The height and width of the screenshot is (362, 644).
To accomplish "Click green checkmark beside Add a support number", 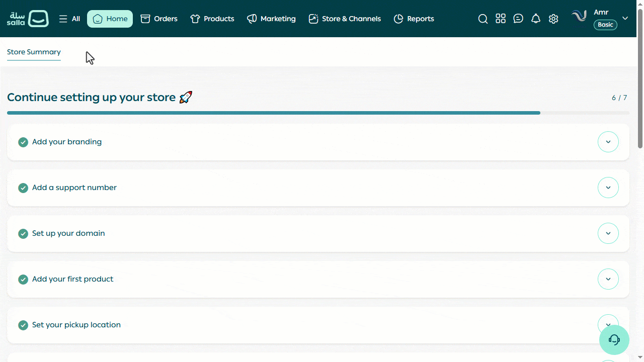I will pyautogui.click(x=23, y=188).
